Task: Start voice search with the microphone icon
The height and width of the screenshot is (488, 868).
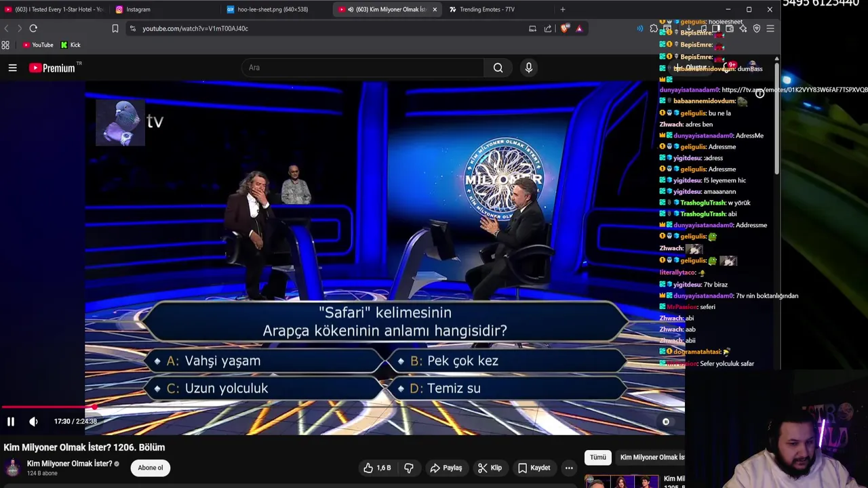Action: tap(529, 68)
